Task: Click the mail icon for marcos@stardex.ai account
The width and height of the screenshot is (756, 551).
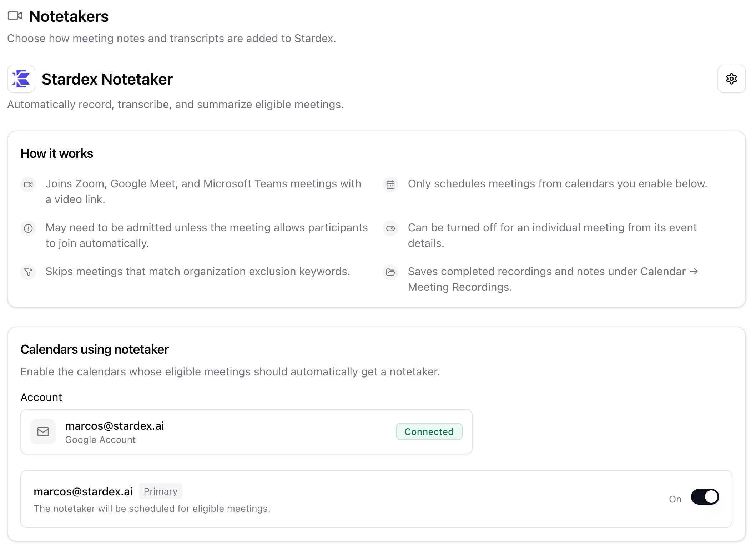Action: pos(43,432)
